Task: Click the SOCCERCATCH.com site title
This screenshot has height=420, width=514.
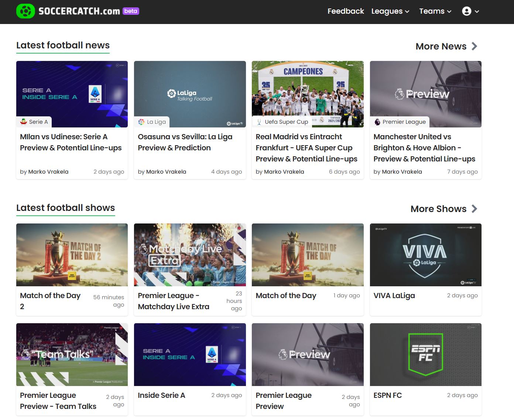Action: (79, 11)
